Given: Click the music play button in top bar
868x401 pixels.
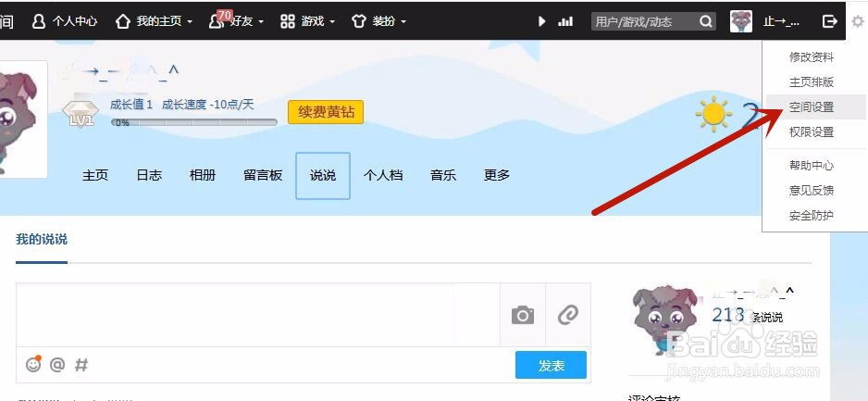Looking at the screenshot, I should 542,21.
